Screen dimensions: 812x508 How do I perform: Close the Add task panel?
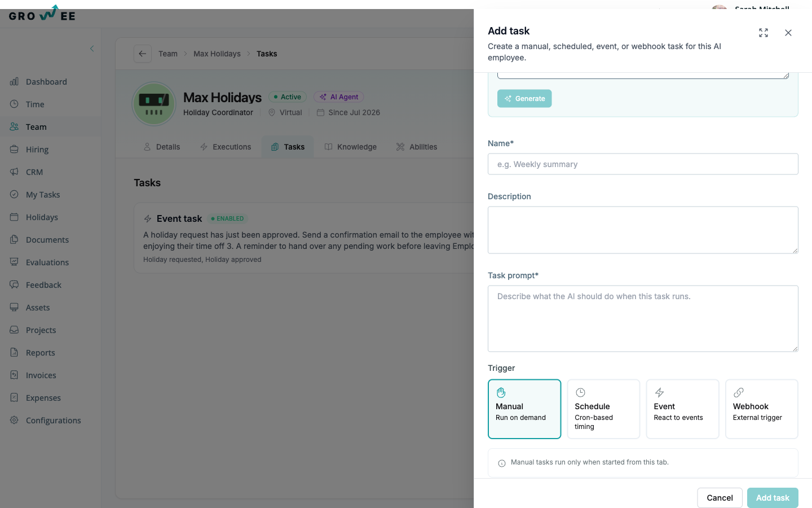click(x=788, y=33)
